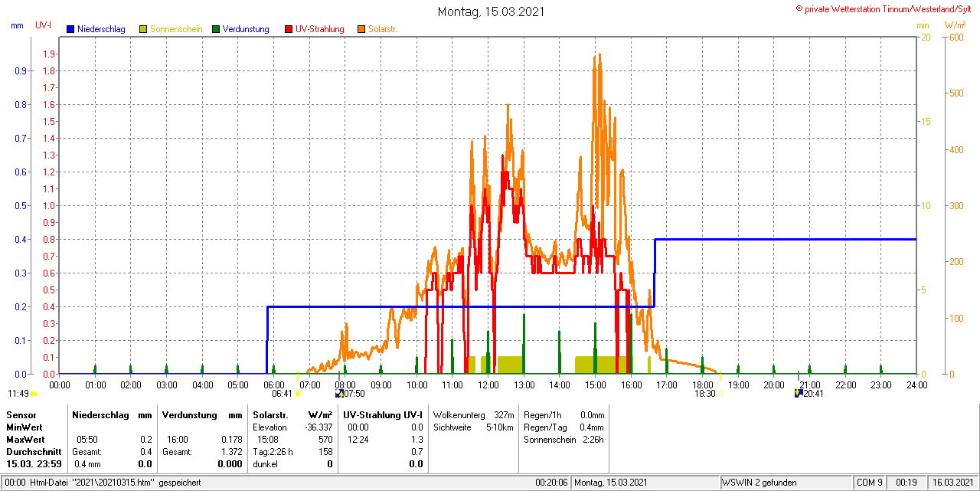Select the Sonnenschein legend label
Viewport: 980px width, 491px height.
(176, 29)
